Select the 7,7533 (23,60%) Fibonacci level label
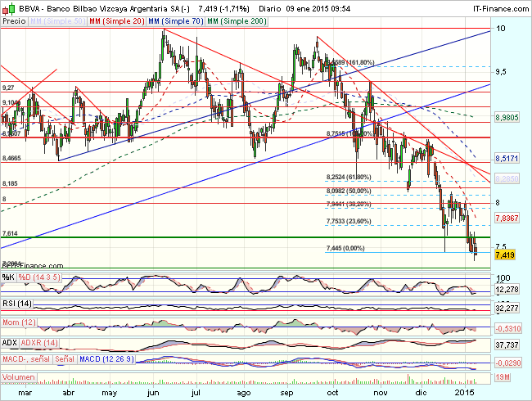Screen dimensions: 532x401 [349, 221]
